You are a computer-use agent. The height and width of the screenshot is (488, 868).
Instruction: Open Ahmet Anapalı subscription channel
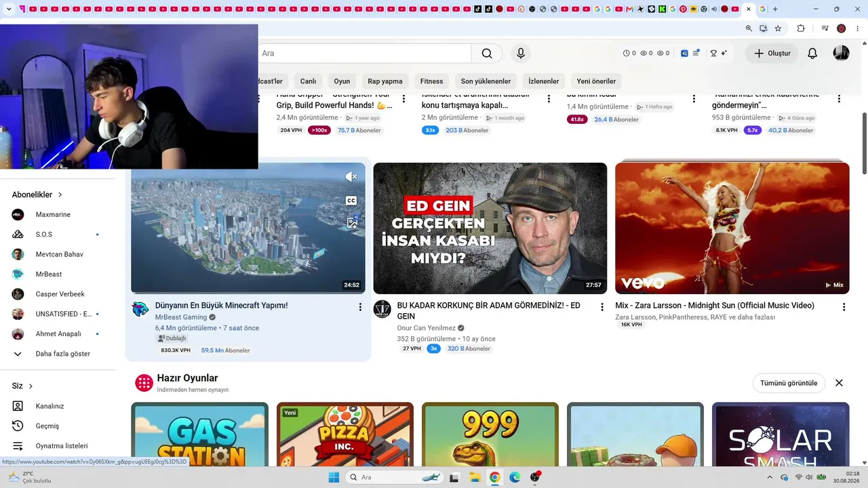(x=58, y=334)
